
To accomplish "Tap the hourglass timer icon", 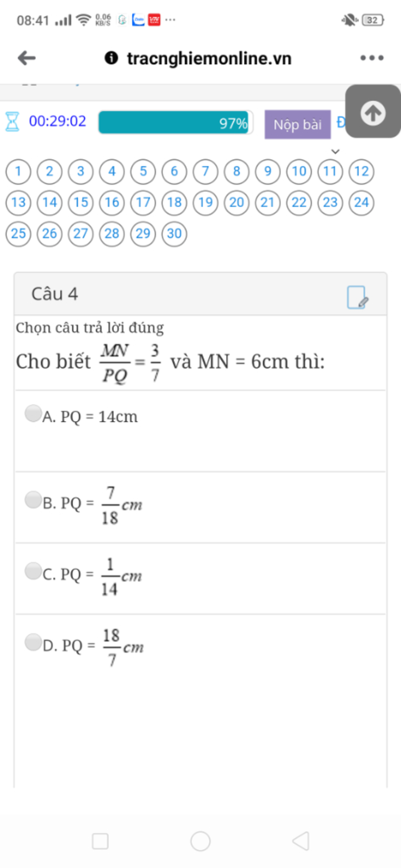I will (12, 121).
